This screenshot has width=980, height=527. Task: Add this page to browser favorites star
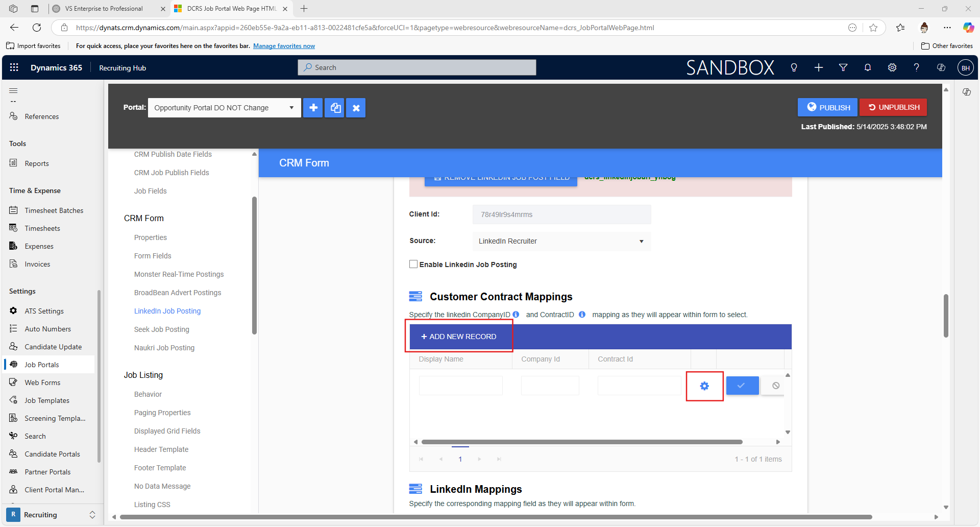[x=873, y=28]
